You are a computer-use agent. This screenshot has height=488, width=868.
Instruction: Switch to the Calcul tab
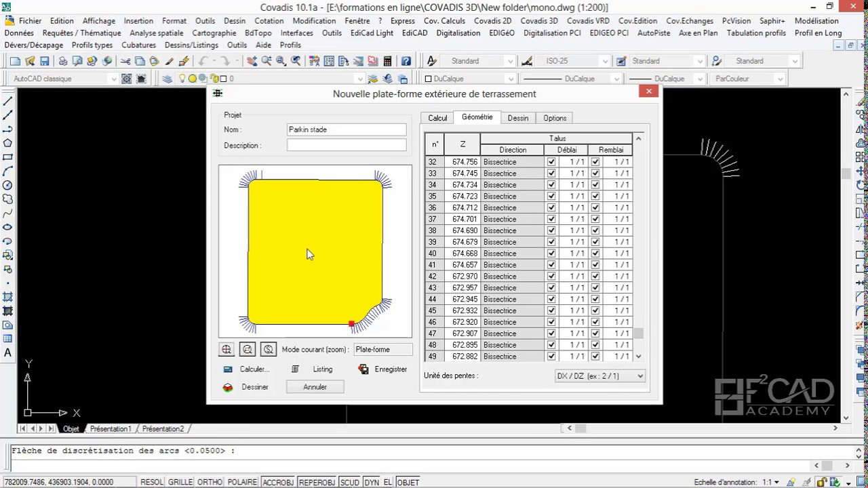[x=437, y=118]
